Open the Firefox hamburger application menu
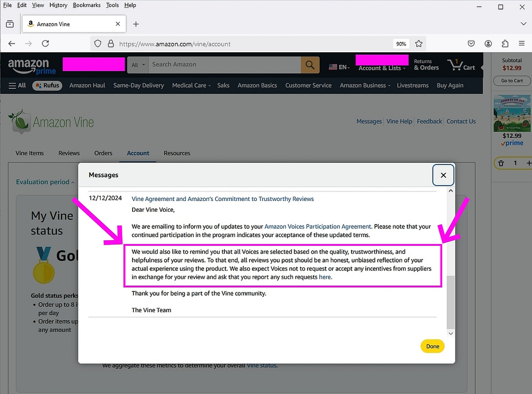The height and width of the screenshot is (394, 532). tap(522, 43)
